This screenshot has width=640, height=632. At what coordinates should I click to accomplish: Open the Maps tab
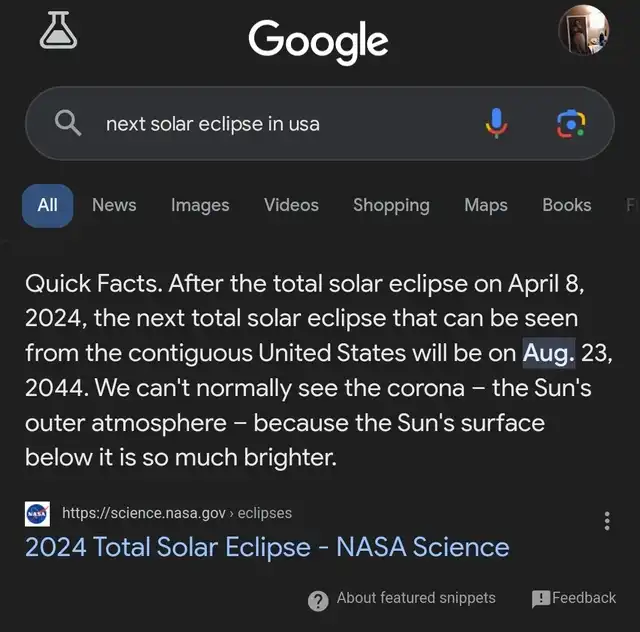tap(486, 205)
